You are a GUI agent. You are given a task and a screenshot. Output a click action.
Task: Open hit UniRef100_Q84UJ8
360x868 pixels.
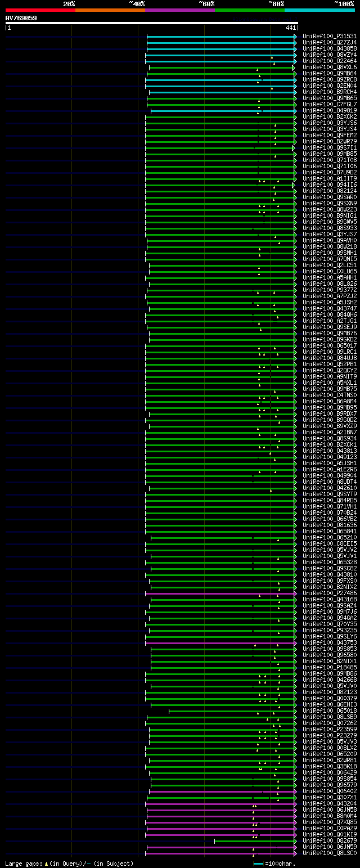330,358
